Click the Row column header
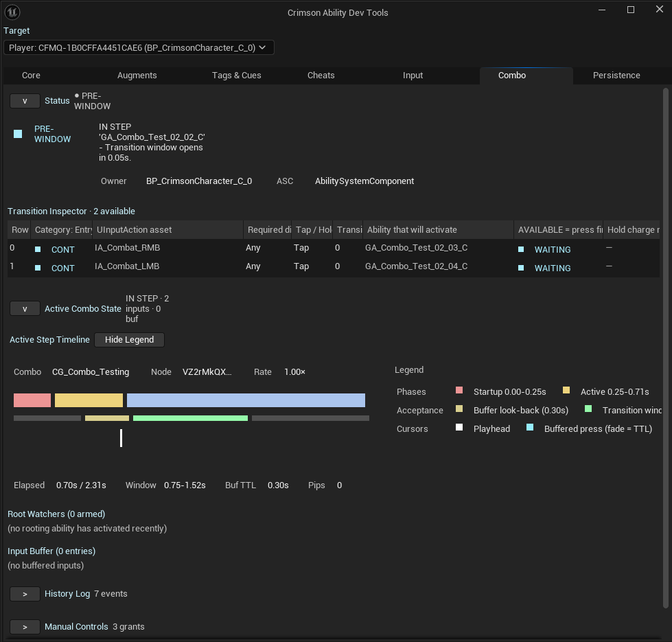The height and width of the screenshot is (642, 672). pos(20,230)
